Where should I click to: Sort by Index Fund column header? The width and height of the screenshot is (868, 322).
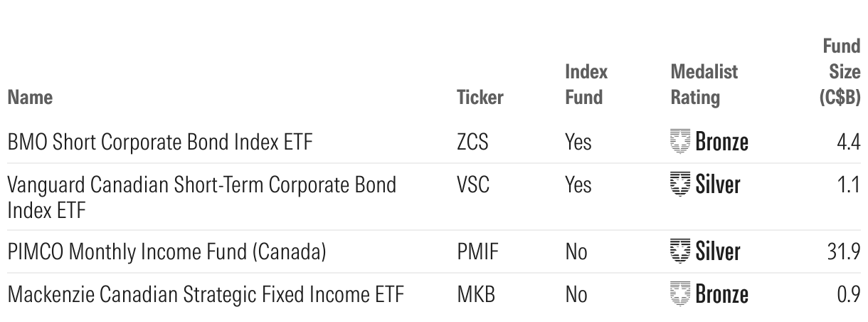pos(586,84)
